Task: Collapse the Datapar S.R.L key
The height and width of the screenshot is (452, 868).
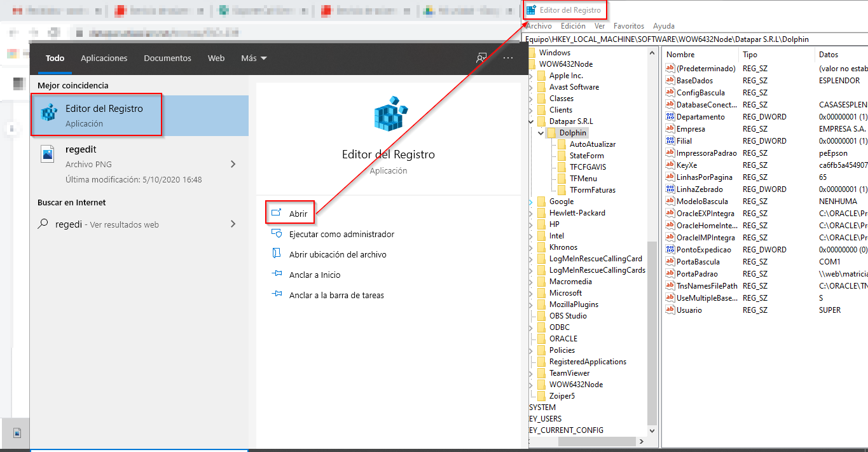Action: pyautogui.click(x=532, y=121)
